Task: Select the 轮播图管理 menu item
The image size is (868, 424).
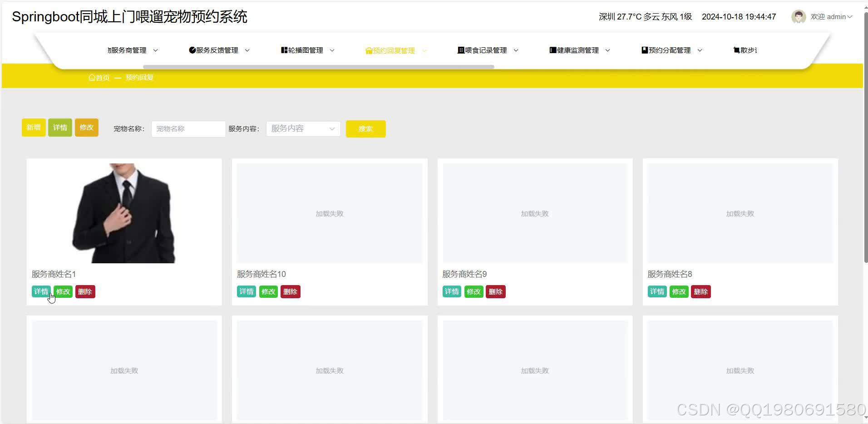Action: 304,50
